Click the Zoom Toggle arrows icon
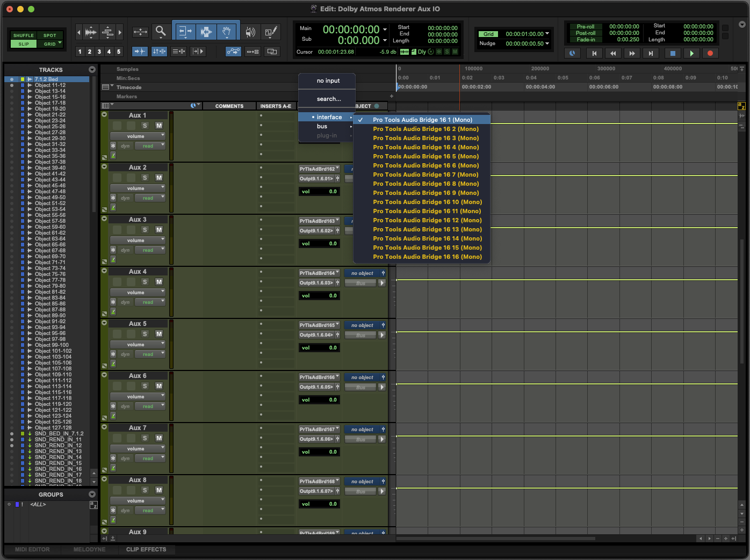 pos(140,32)
